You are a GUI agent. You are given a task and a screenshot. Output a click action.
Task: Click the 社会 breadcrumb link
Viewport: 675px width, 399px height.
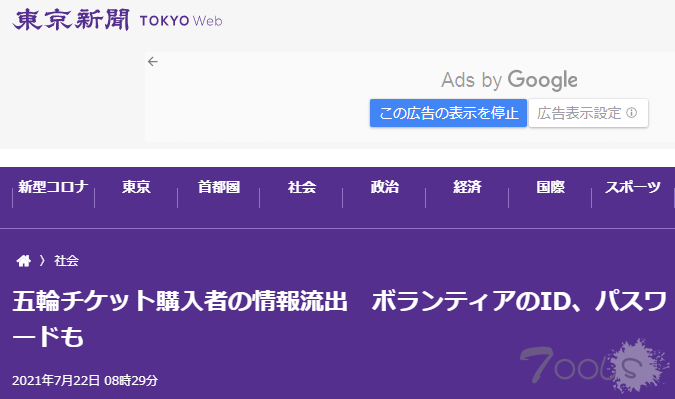[x=66, y=260]
